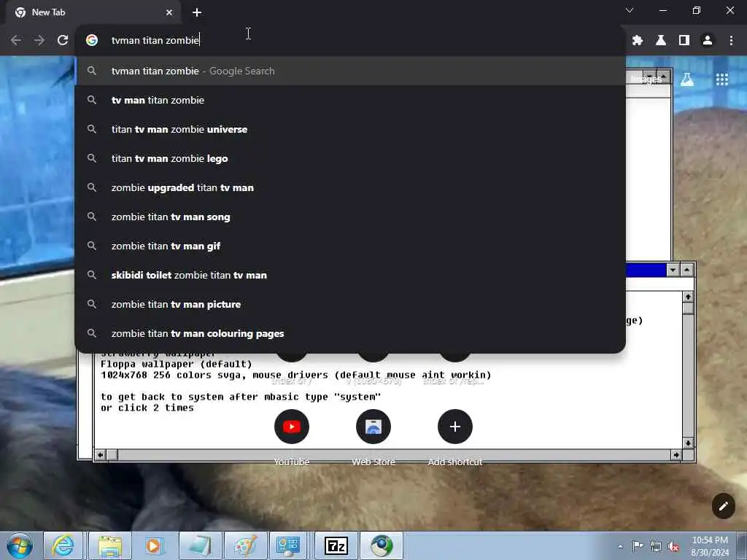
Task: Open the Chrome Labs flask toolbar icon
Action: click(x=661, y=41)
